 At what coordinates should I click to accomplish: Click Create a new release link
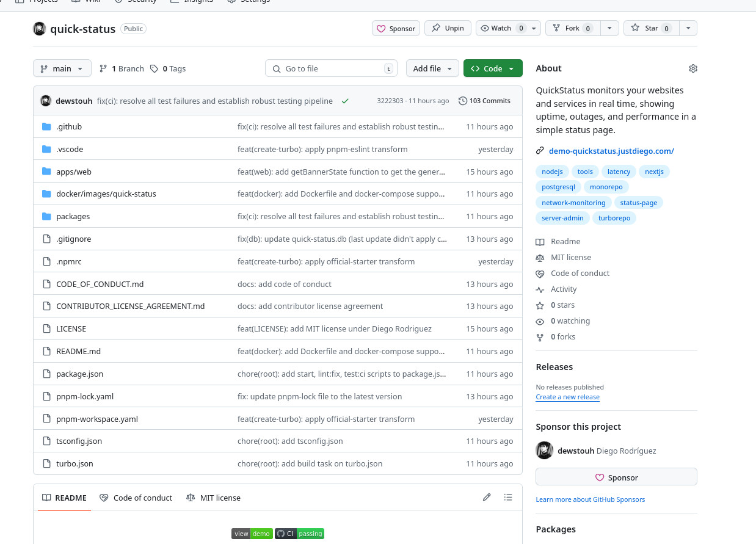pos(567,397)
